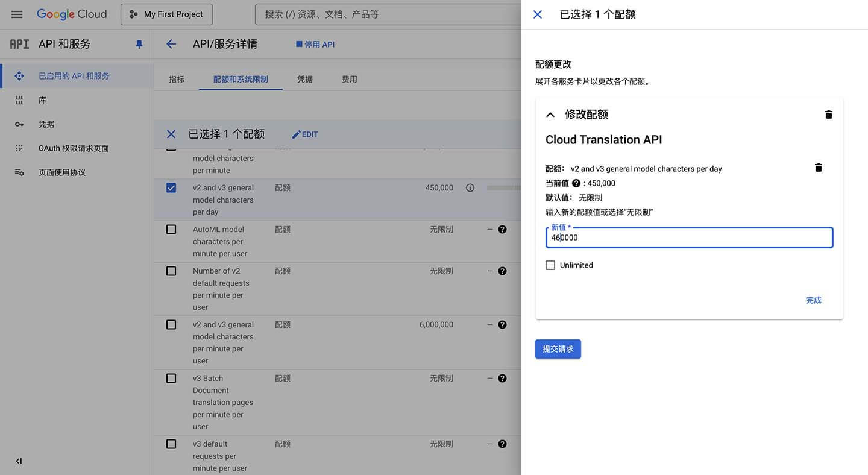Click the page usage agreement settings icon

[x=19, y=172]
